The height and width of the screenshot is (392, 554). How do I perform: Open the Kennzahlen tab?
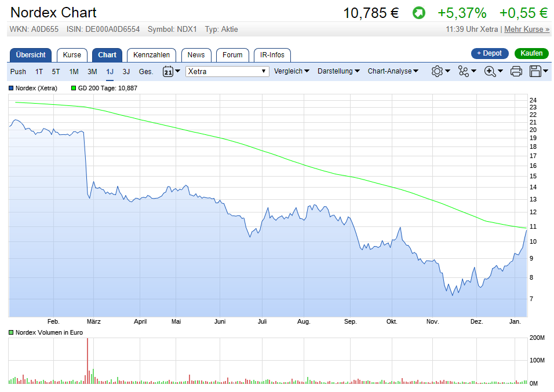click(152, 55)
